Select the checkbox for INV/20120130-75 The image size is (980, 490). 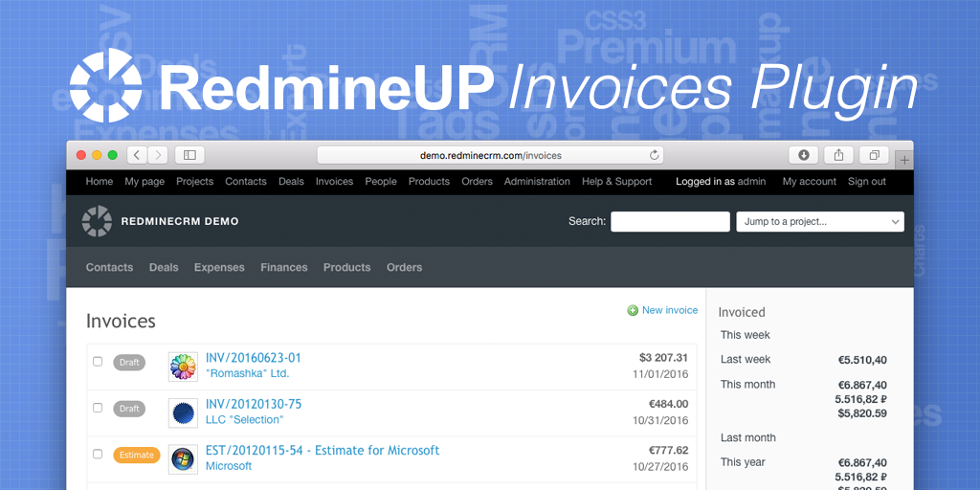[98, 408]
